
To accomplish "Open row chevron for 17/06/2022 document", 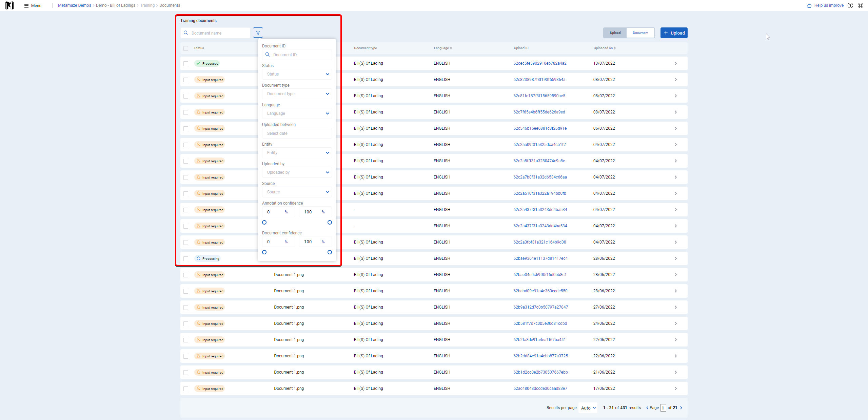I will click(x=675, y=388).
